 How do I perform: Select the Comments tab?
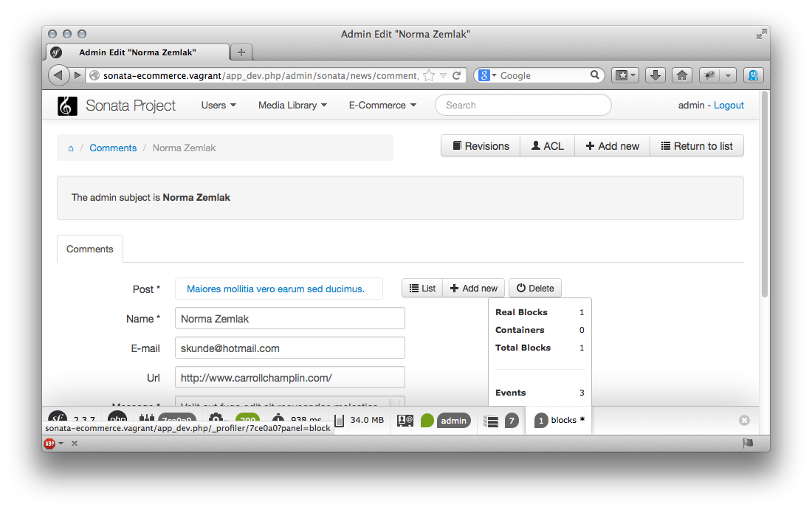click(90, 249)
